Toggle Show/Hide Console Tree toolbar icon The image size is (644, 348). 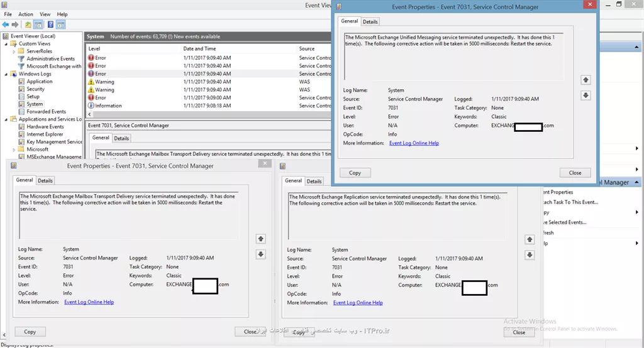click(38, 24)
